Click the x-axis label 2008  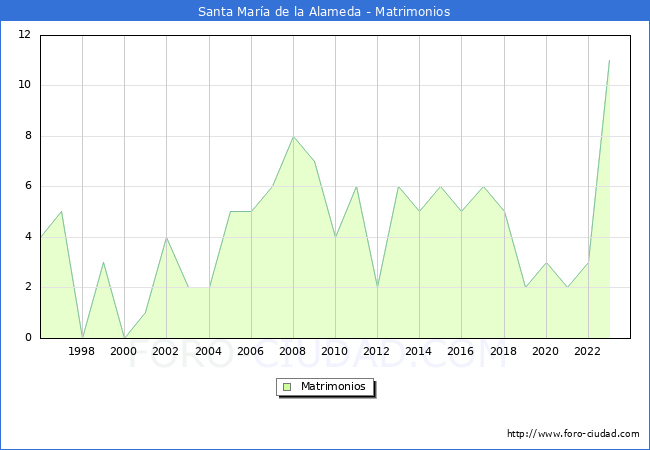tap(292, 351)
